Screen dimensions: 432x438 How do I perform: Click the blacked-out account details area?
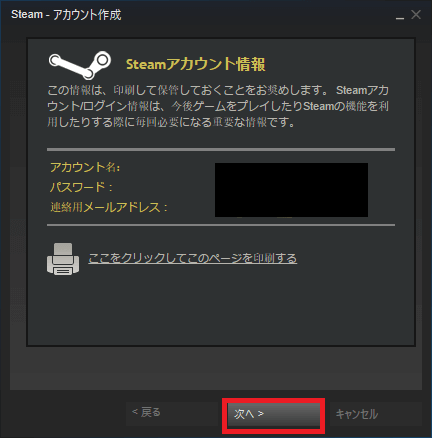pyautogui.click(x=291, y=190)
